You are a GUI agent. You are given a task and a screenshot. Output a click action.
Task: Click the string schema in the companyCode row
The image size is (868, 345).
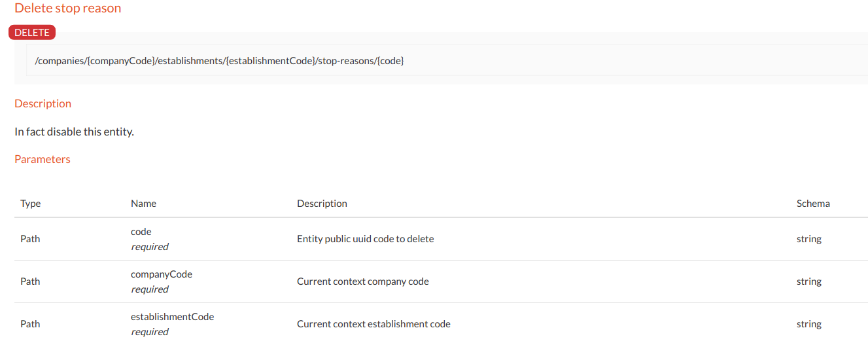pyautogui.click(x=808, y=281)
